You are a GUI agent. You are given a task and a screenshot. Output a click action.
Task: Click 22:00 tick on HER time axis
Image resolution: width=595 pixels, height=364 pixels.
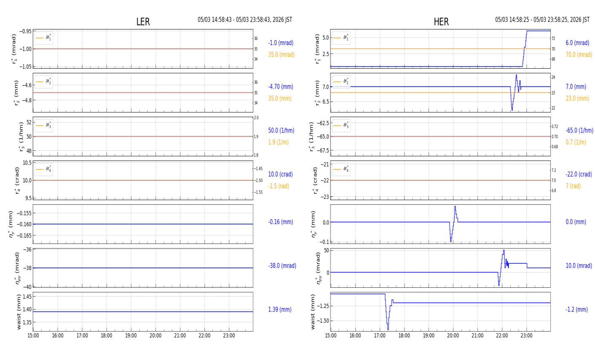502,336
